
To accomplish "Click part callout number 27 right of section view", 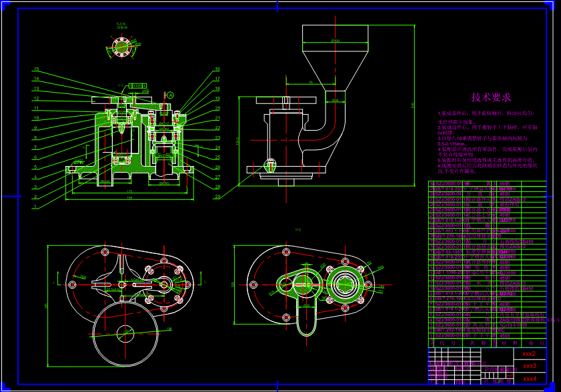I will click(217, 177).
